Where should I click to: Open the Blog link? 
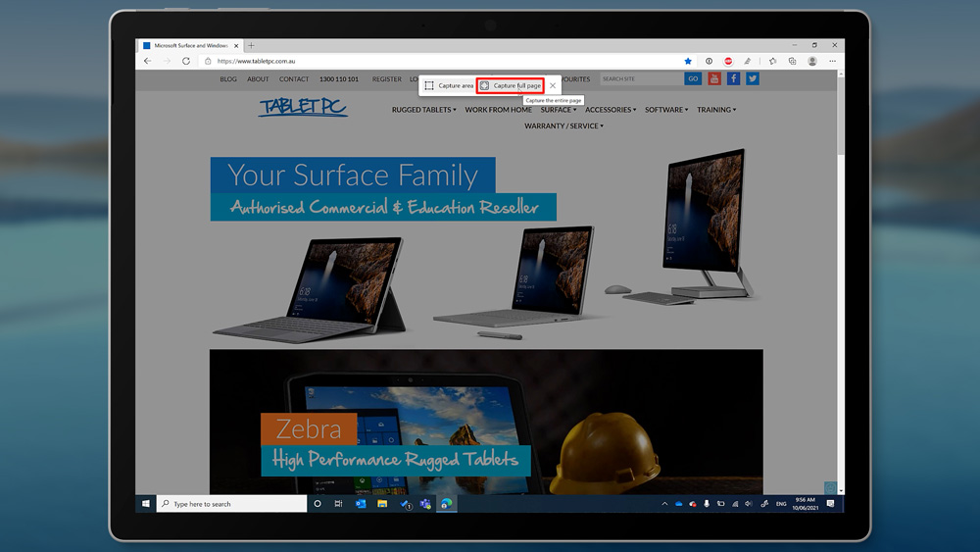[228, 79]
